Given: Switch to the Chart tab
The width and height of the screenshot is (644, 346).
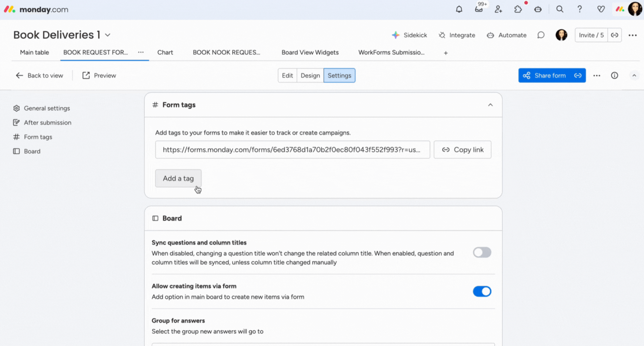Looking at the screenshot, I should pos(165,53).
